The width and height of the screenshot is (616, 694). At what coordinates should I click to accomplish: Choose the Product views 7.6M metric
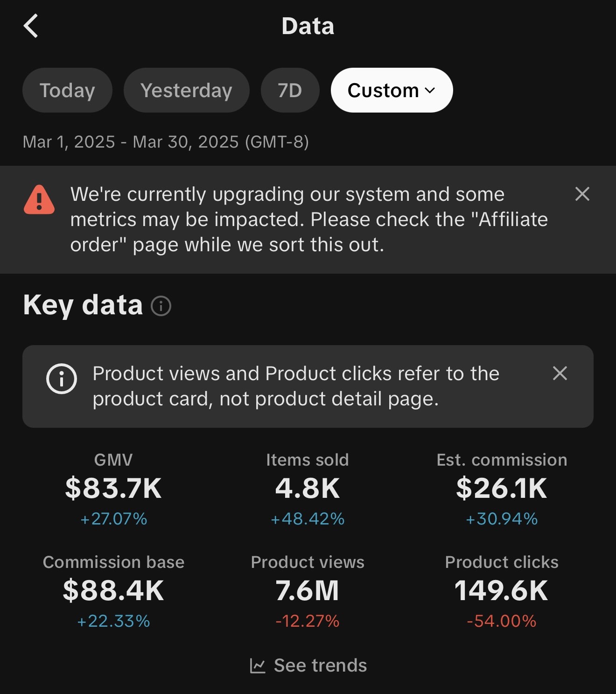tap(308, 591)
